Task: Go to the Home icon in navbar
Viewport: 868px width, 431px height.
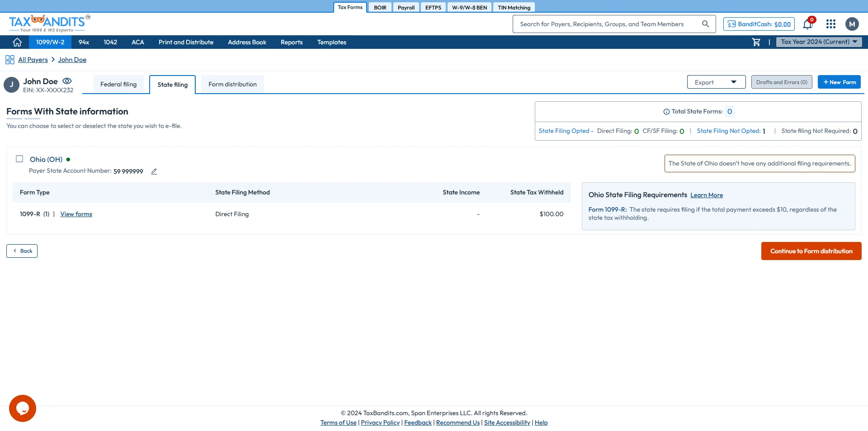Action: [17, 42]
